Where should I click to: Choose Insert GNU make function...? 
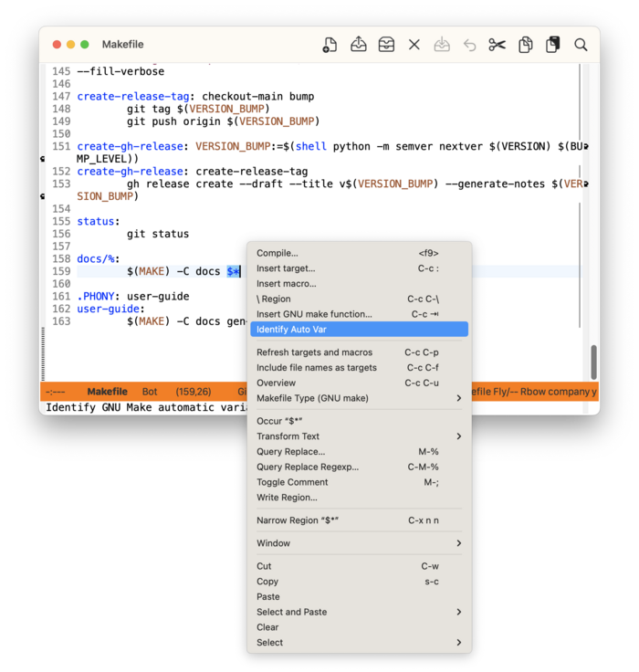pos(359,314)
